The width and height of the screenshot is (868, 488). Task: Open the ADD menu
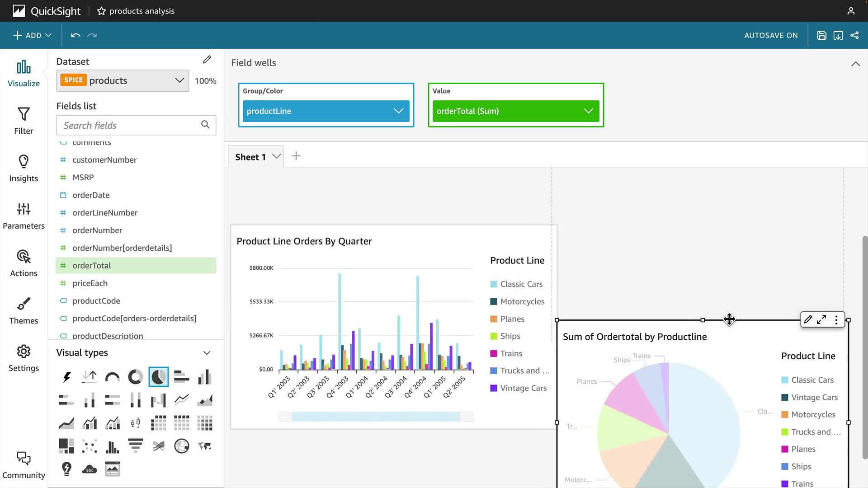[x=32, y=35]
